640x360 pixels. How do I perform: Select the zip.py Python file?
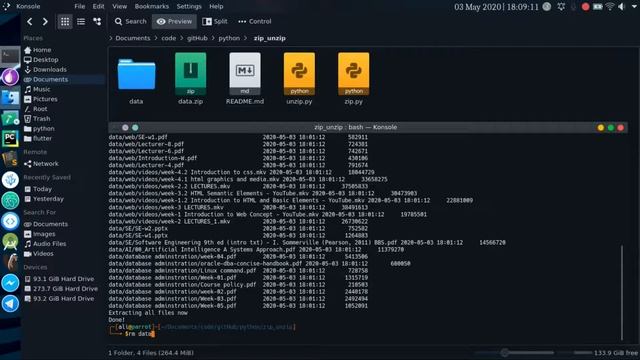tap(353, 79)
